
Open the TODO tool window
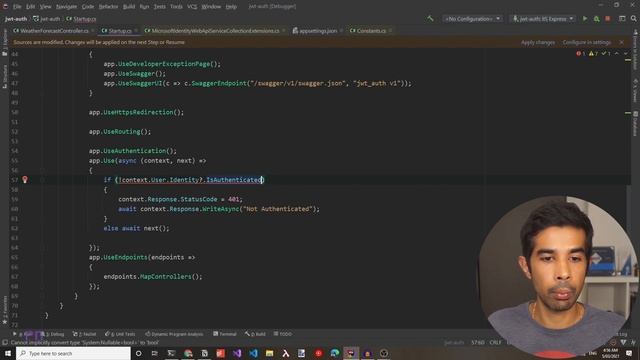pos(282,334)
